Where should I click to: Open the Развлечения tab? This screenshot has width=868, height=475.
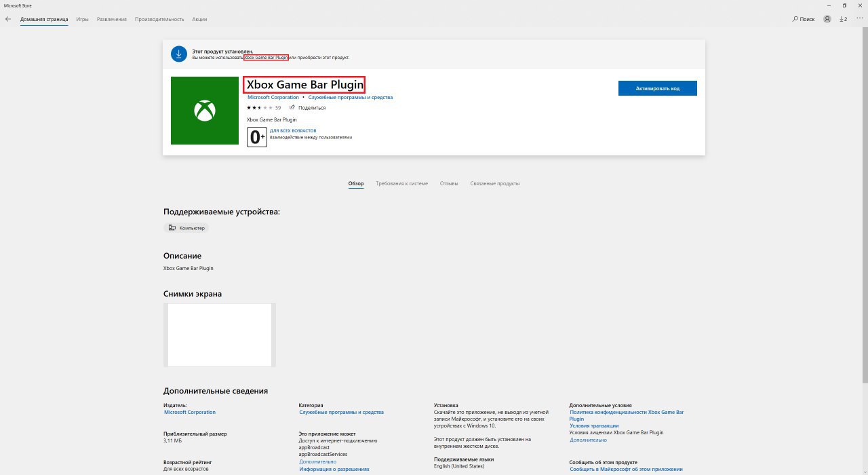[x=111, y=19]
